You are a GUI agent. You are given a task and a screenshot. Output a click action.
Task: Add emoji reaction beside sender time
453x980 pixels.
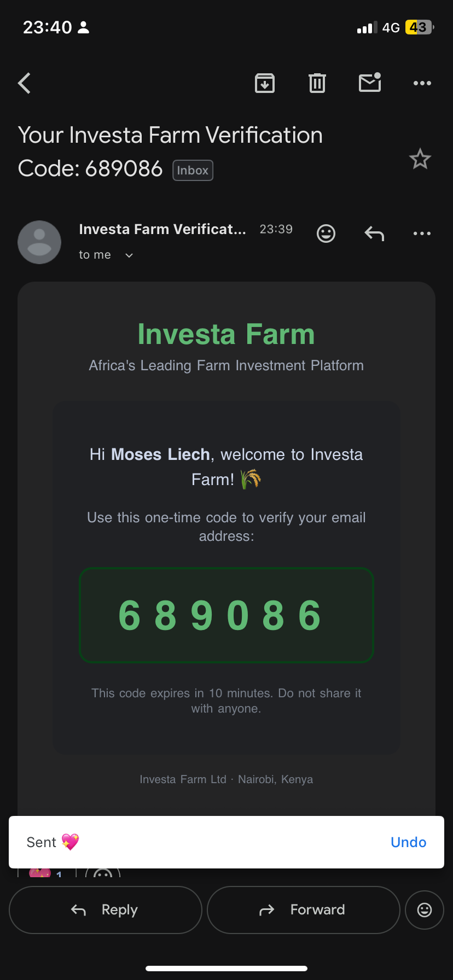pyautogui.click(x=326, y=234)
